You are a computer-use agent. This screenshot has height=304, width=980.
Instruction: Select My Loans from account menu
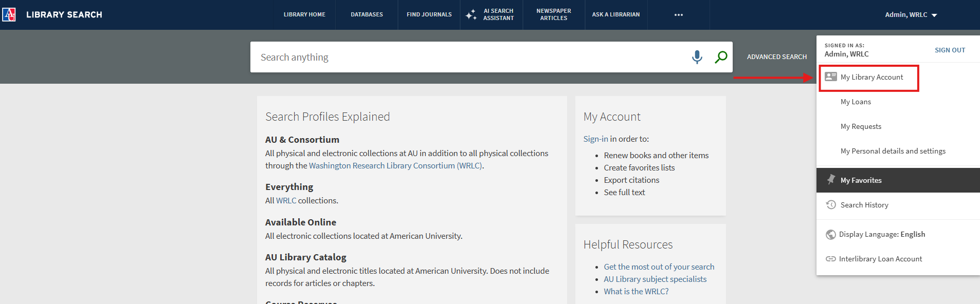856,102
